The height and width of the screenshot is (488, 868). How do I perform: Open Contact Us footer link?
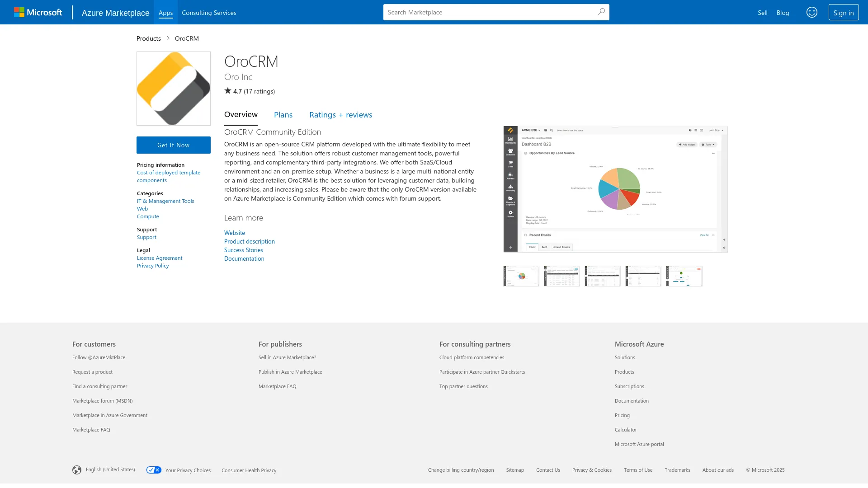coord(548,470)
